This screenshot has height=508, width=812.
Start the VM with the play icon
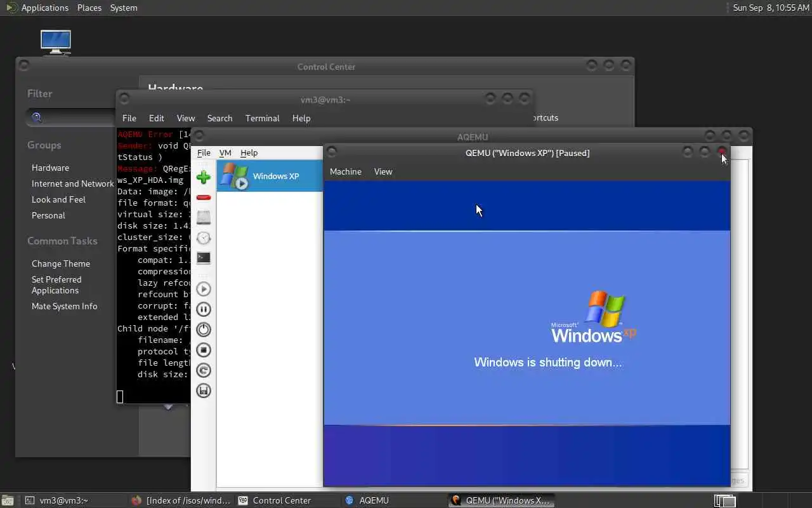[204, 289]
